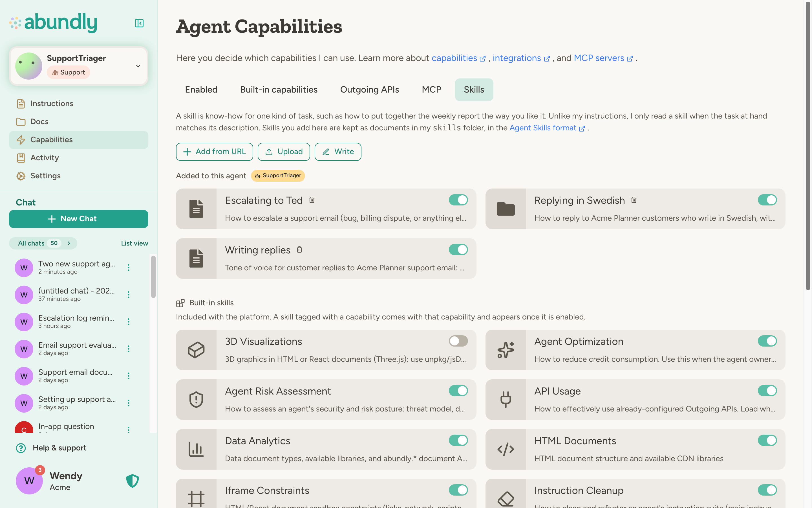Upload a skill file
Screen dimensions: 812x508
(284, 152)
